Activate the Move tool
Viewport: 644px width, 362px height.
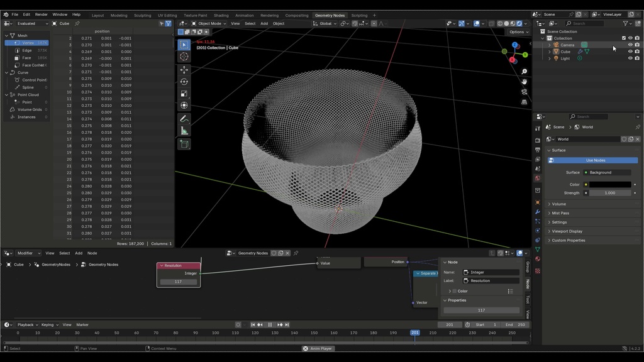(x=184, y=70)
